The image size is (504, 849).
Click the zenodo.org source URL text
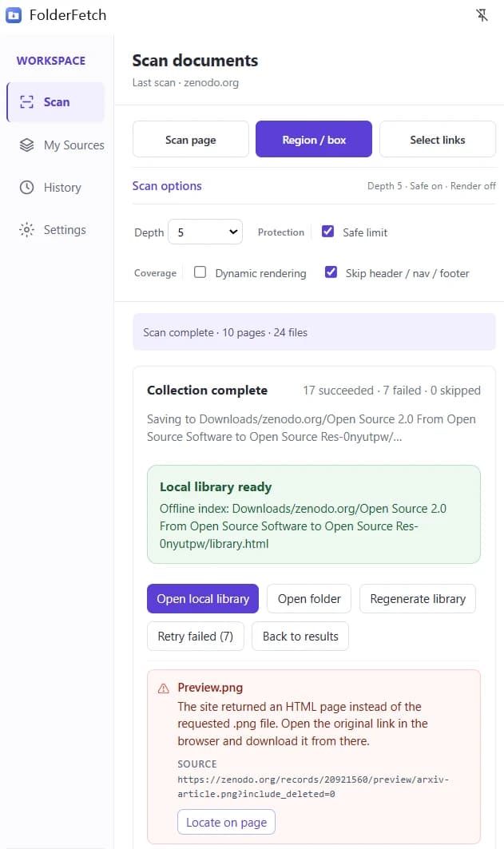[313, 787]
